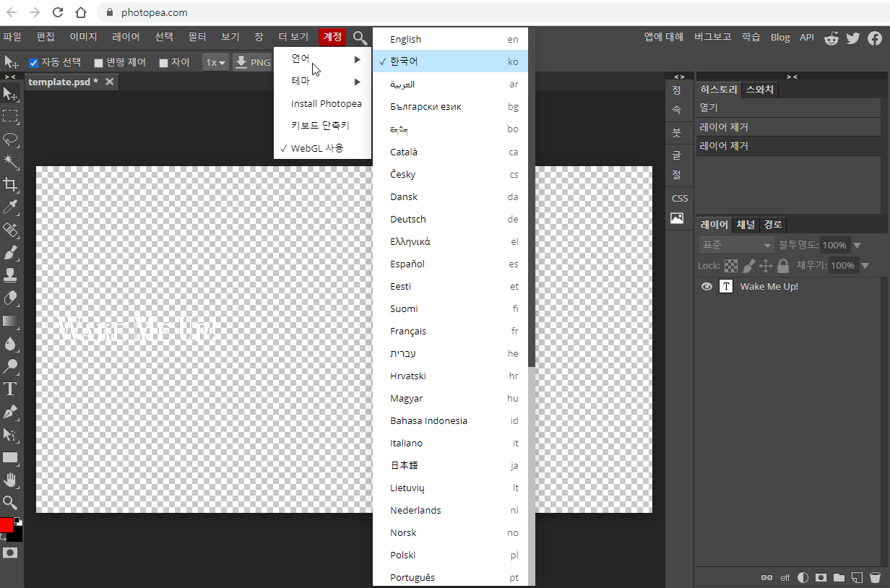Screen dimensions: 890x588
Task: Click the new folder icon in layers panel
Action: tap(839, 578)
